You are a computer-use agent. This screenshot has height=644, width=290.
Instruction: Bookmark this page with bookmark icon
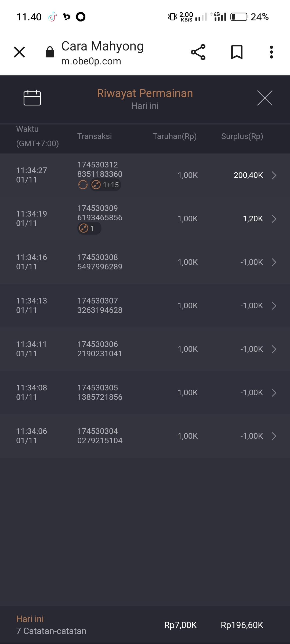pyautogui.click(x=237, y=52)
